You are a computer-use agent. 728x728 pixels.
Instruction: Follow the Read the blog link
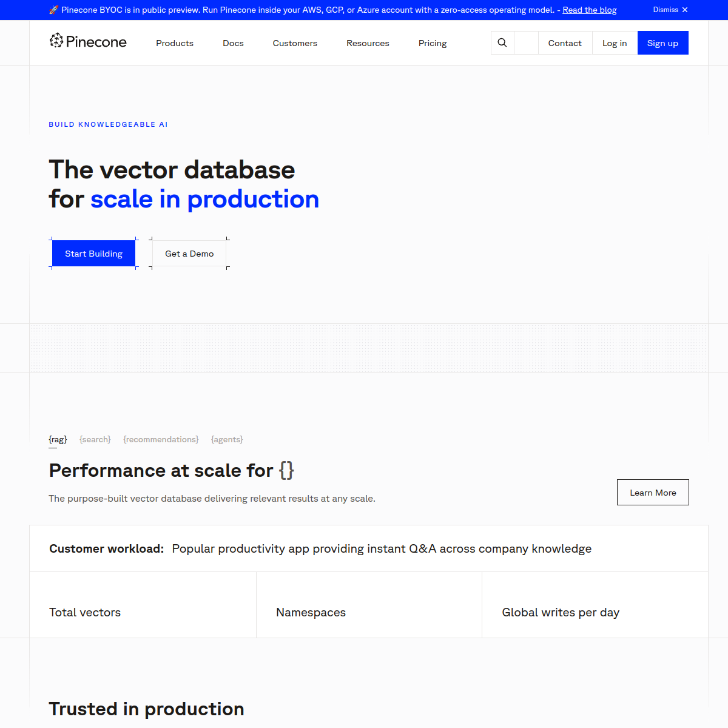[589, 10]
